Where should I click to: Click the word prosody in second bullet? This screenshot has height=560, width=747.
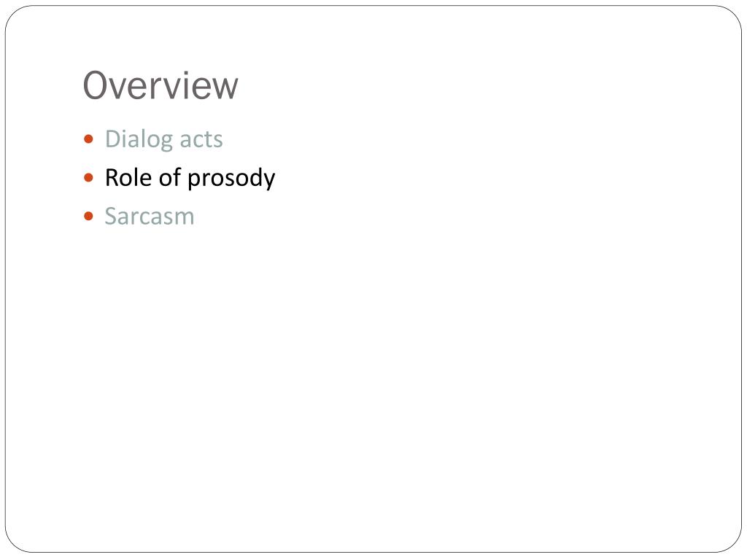point(231,179)
